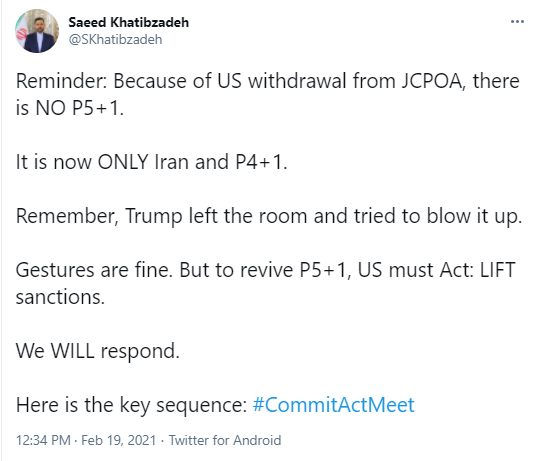
Task: Select the word JCPOA in the tweet
Action: tap(433, 81)
